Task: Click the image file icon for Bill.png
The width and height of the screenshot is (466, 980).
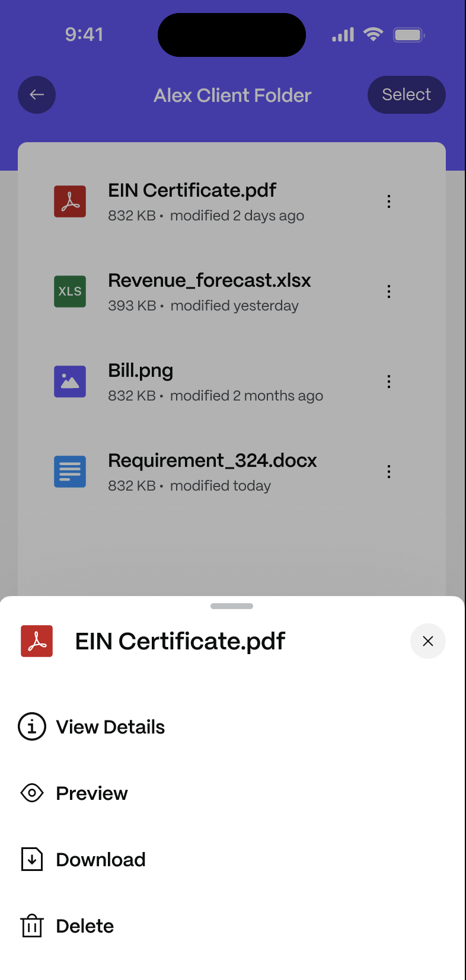Action: click(70, 382)
